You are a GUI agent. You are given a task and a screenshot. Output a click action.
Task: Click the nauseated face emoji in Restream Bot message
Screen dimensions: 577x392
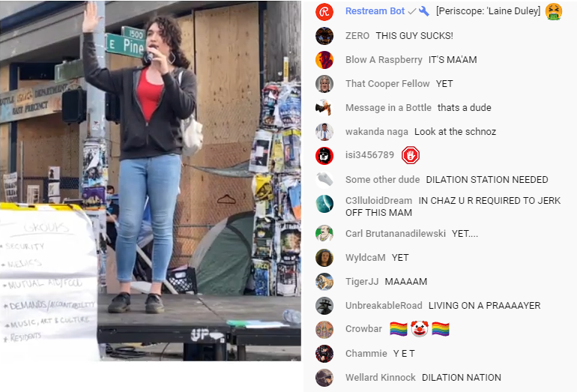click(x=554, y=11)
